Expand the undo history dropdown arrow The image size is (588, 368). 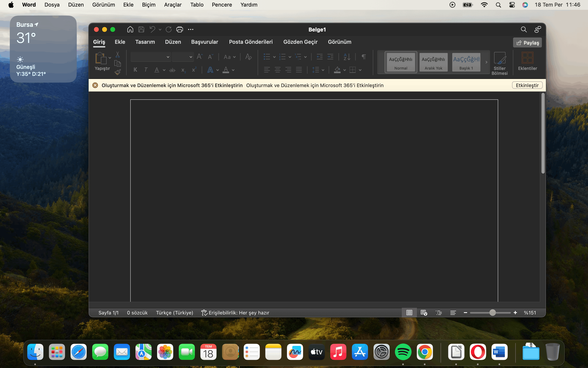point(160,29)
